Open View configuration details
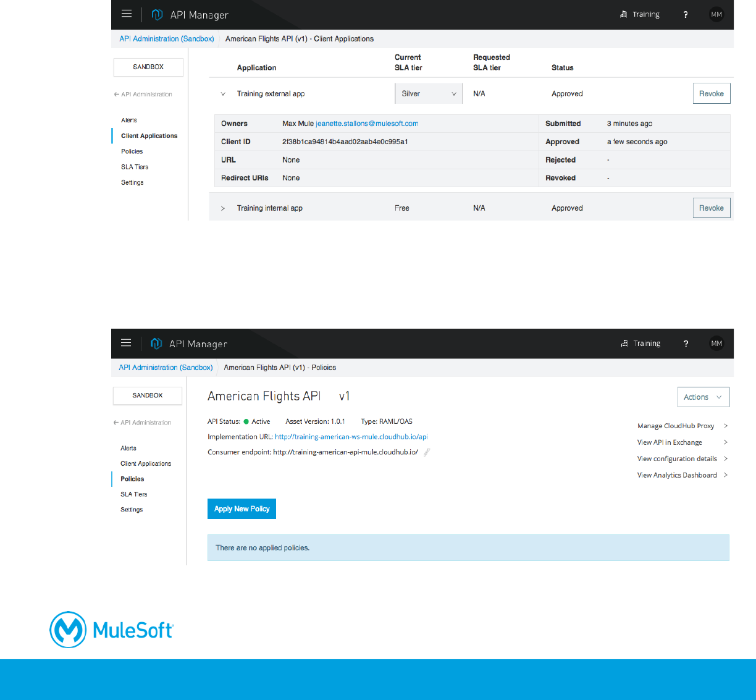Viewport: 756px width, 700px height. [x=682, y=458]
